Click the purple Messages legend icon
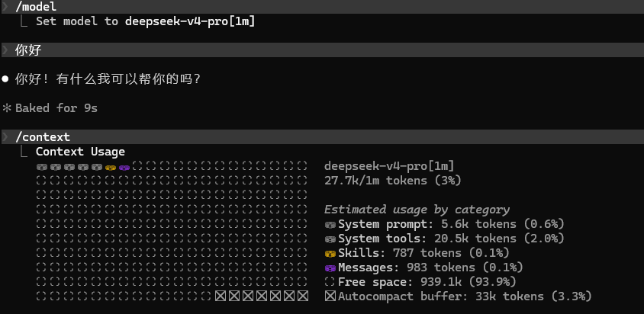The height and width of the screenshot is (314, 644). tap(330, 268)
